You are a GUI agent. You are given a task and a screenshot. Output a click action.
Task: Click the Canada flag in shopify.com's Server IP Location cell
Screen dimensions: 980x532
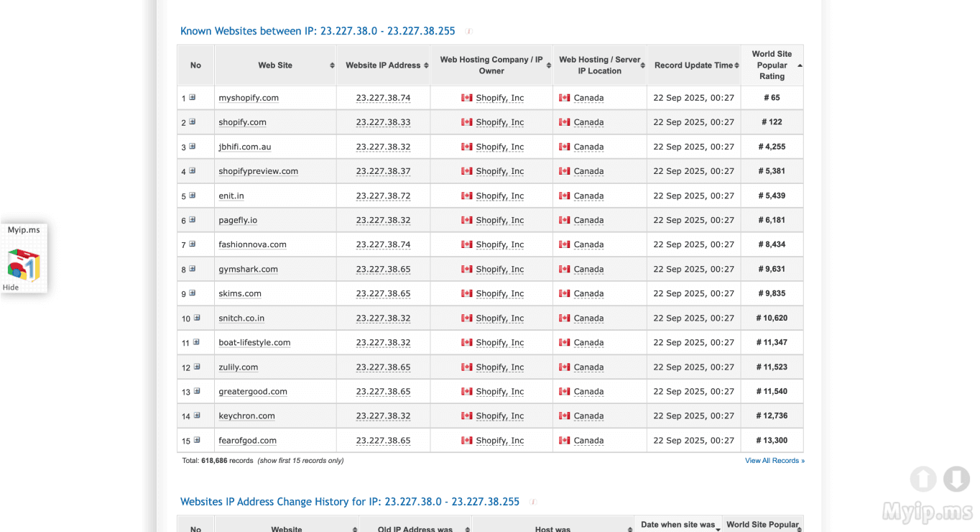tap(565, 122)
